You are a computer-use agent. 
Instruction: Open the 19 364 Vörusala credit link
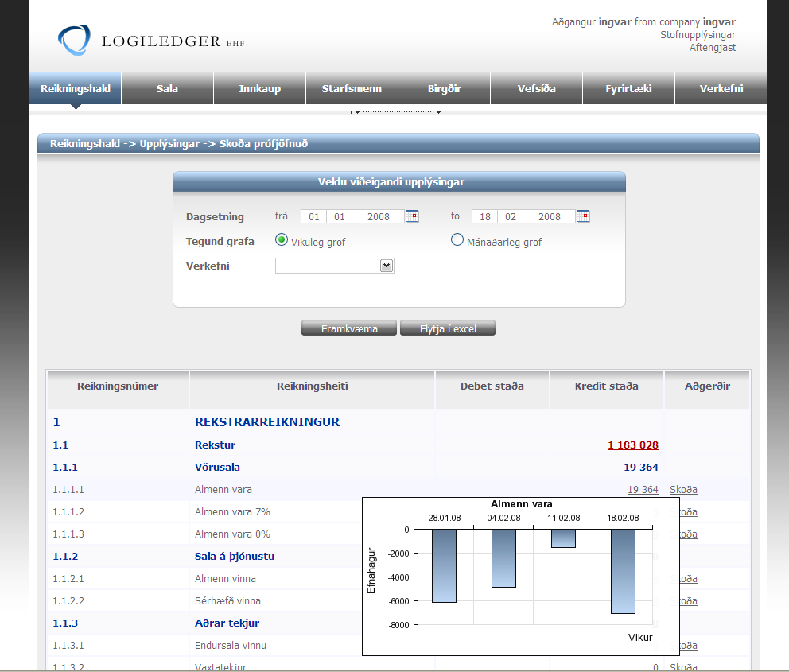coord(641,468)
